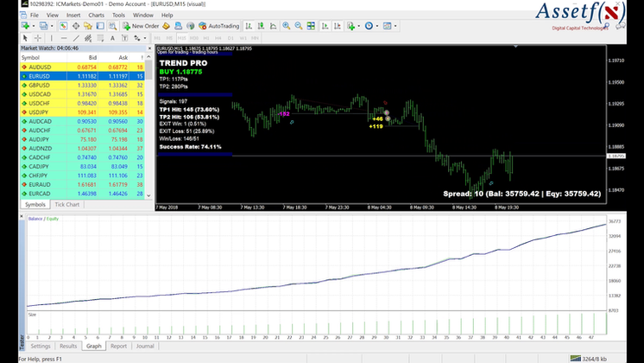Open the tester Journal tab

click(145, 346)
